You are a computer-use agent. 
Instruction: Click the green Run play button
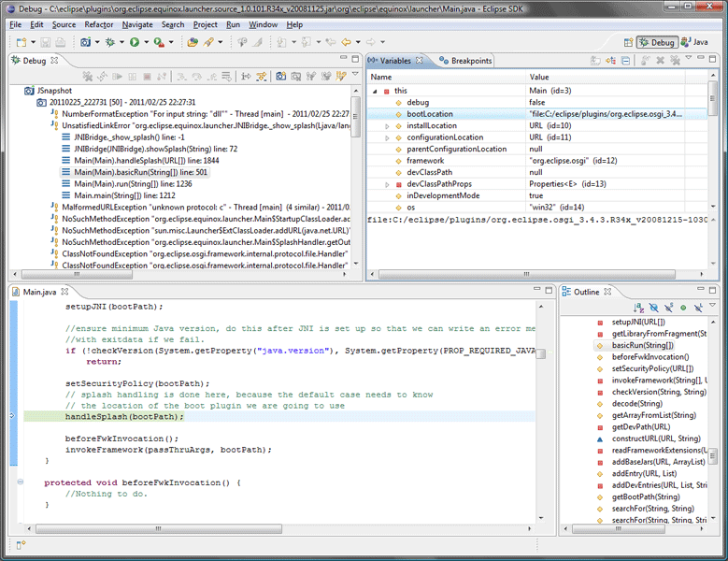tap(135, 42)
